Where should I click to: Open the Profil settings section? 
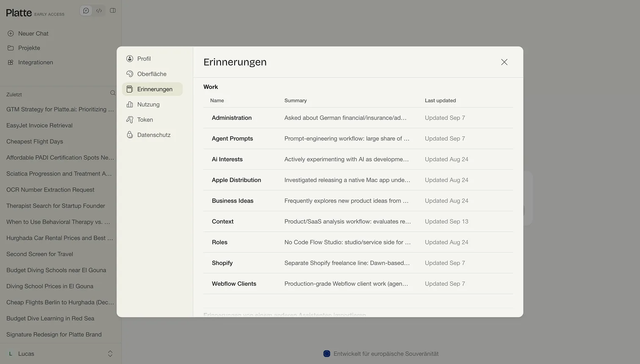[152, 59]
